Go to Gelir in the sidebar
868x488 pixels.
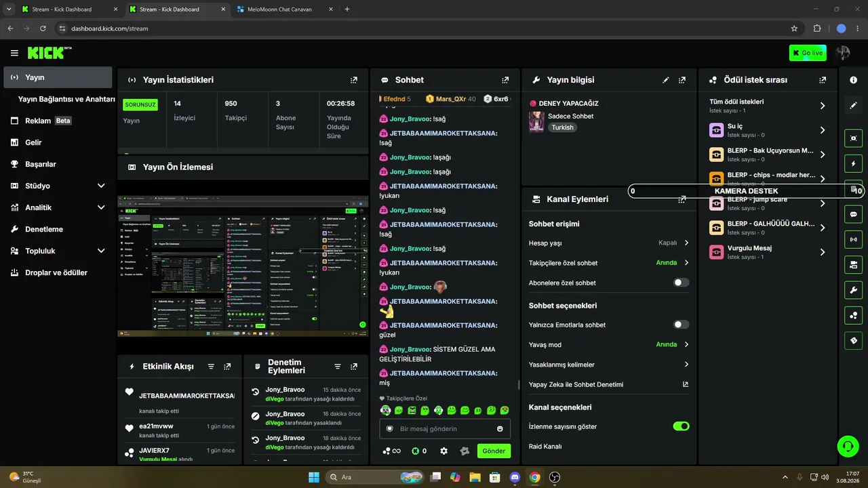[58, 142]
